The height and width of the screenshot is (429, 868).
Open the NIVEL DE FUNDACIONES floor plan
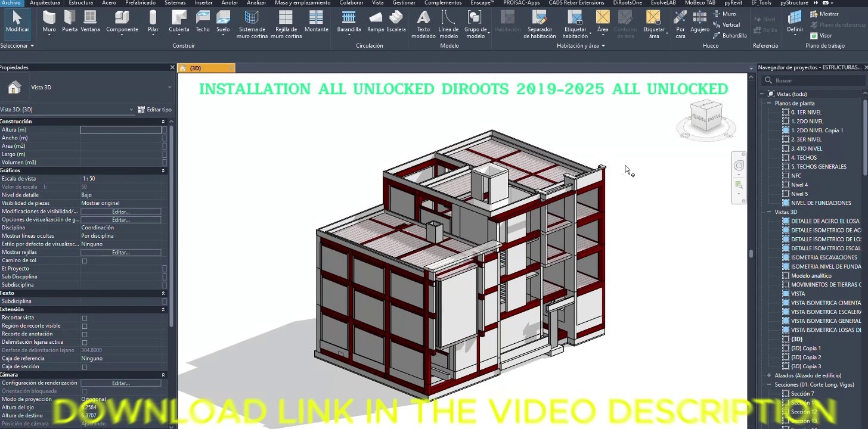(820, 203)
